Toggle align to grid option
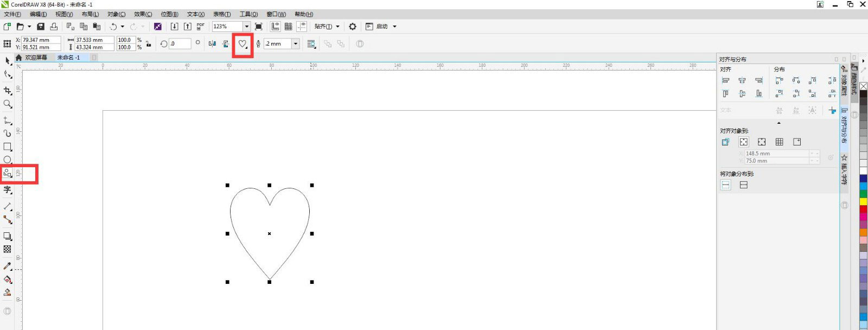The width and height of the screenshot is (868, 330). click(x=779, y=142)
